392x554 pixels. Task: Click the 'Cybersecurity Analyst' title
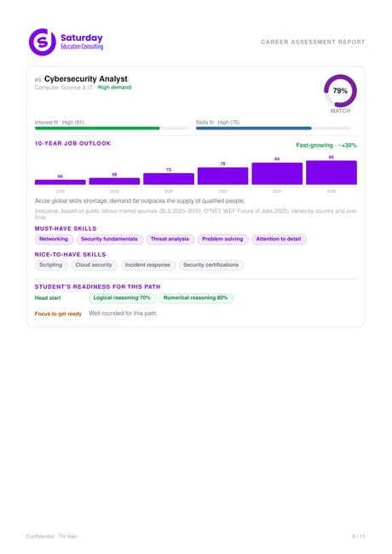[x=86, y=78]
